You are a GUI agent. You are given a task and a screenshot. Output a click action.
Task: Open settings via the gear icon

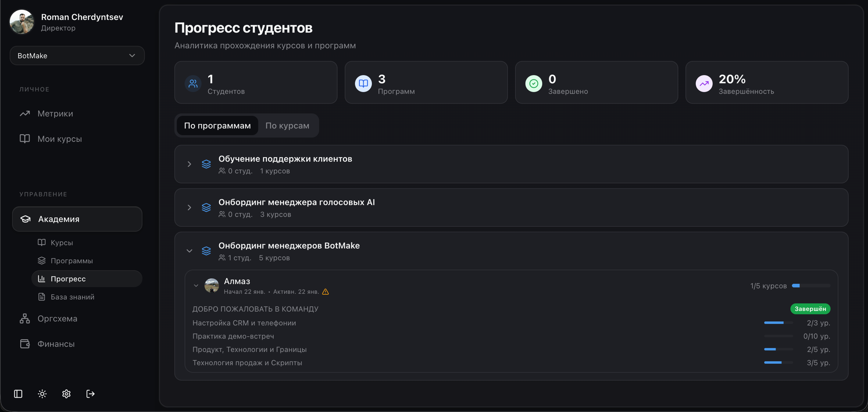(66, 394)
